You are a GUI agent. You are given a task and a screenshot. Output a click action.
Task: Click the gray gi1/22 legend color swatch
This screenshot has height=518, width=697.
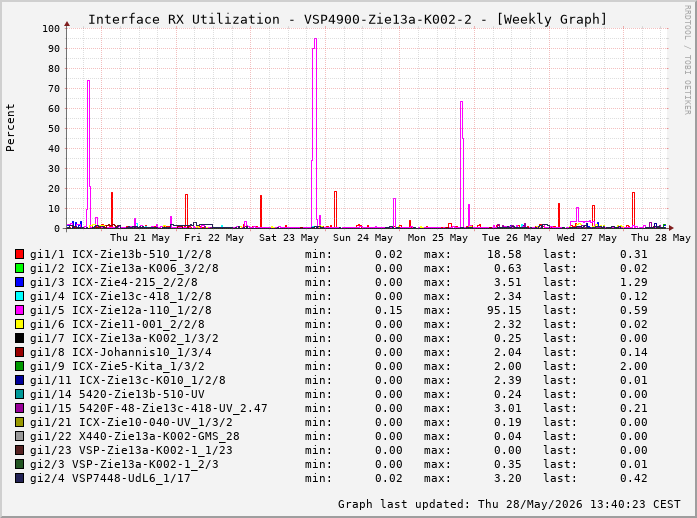(19, 436)
